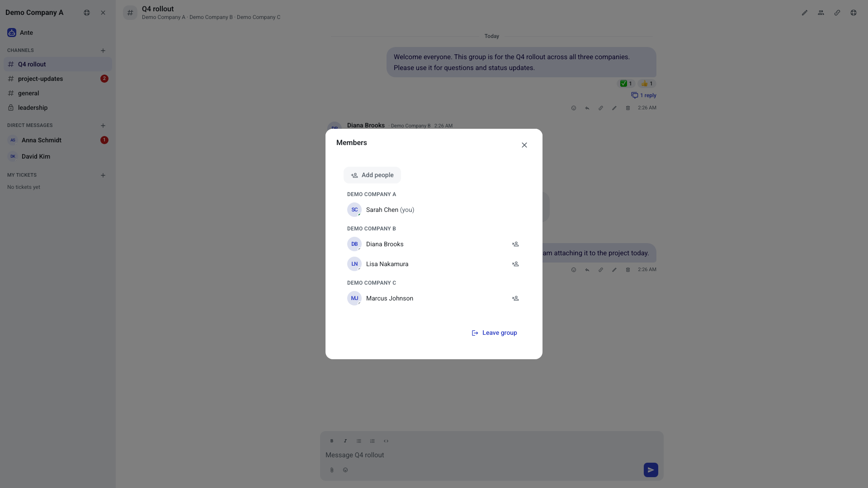Toggle bold formatting in composer
Screen dimensions: 868x488
coord(332,441)
